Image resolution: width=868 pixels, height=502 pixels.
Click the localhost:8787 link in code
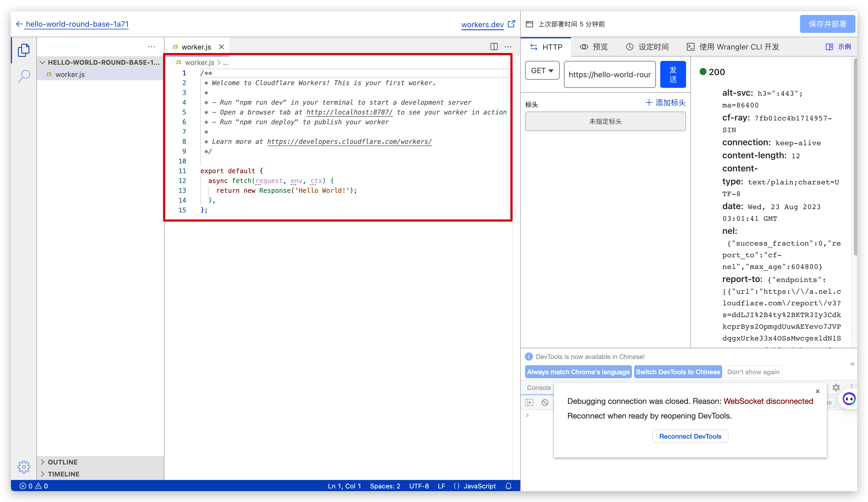click(x=349, y=112)
